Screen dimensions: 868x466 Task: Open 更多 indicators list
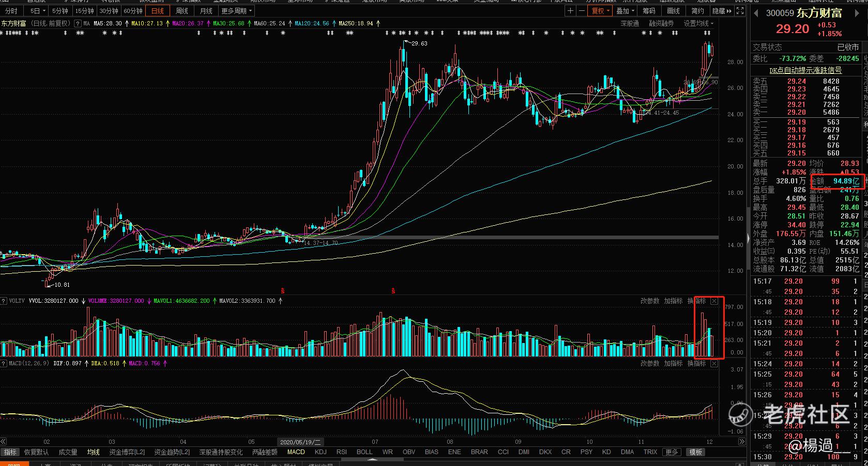(672, 452)
